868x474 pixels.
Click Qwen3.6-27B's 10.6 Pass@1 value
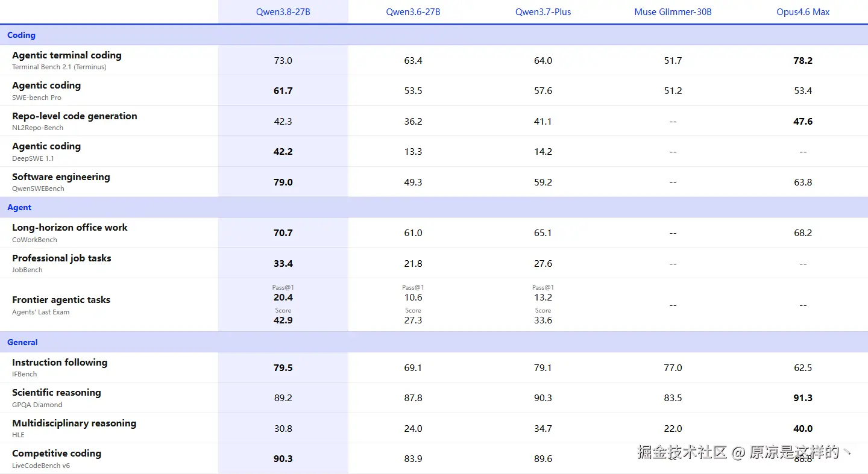click(x=414, y=298)
